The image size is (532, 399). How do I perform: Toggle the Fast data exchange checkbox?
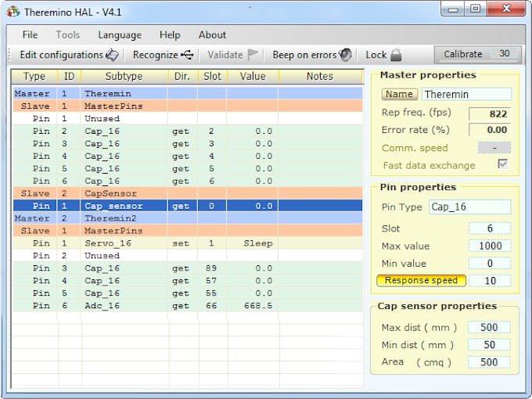[x=502, y=164]
